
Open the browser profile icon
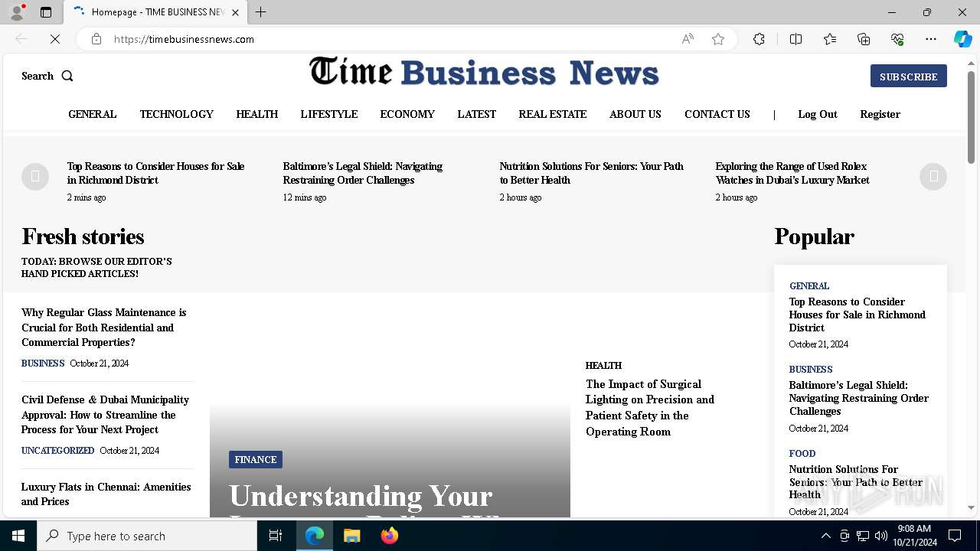17,12
